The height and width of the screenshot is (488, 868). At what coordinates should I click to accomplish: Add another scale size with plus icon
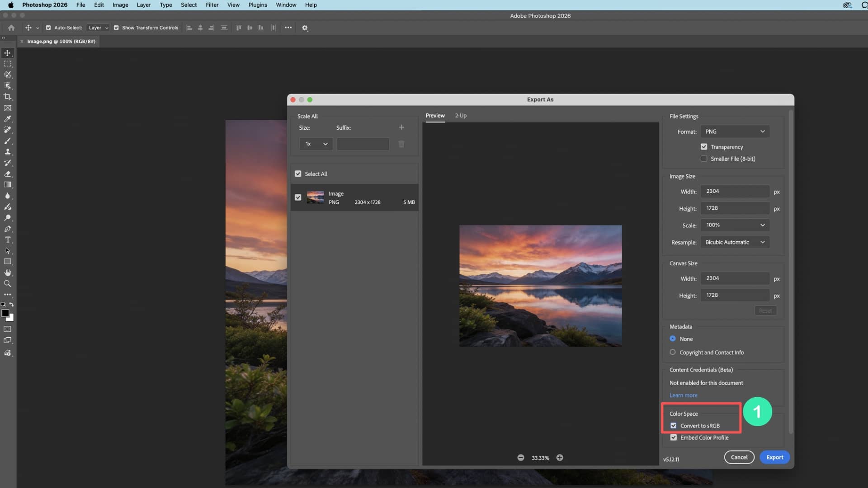tap(401, 127)
